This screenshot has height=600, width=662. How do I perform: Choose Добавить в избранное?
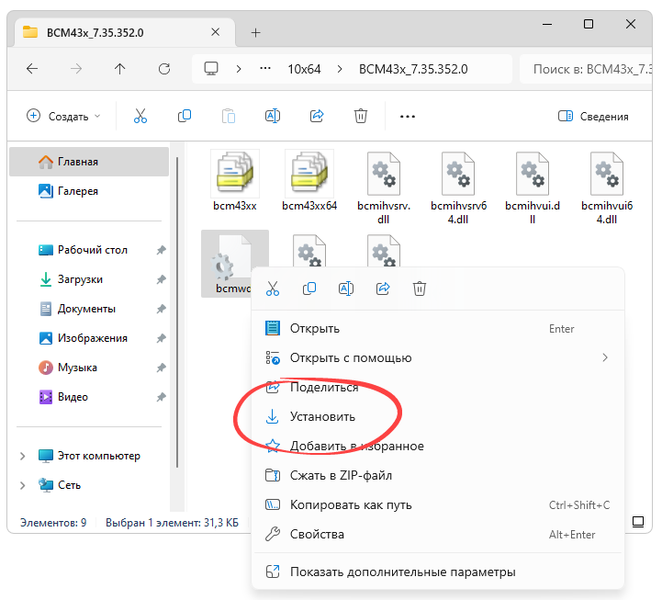coord(438,446)
